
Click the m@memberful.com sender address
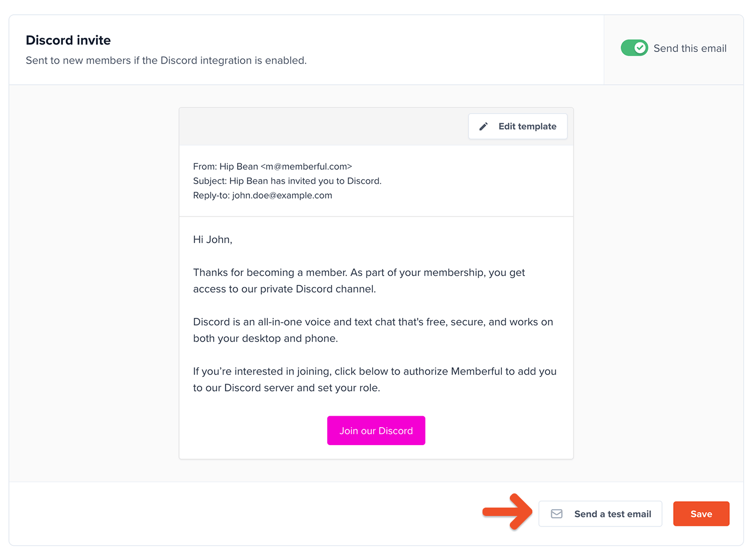coord(306,167)
